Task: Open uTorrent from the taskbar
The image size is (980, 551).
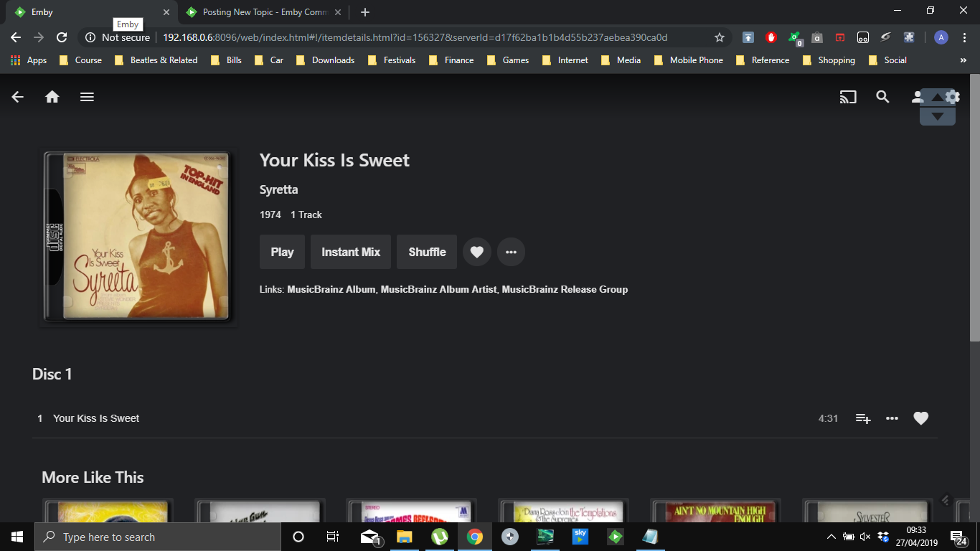Action: tap(440, 537)
